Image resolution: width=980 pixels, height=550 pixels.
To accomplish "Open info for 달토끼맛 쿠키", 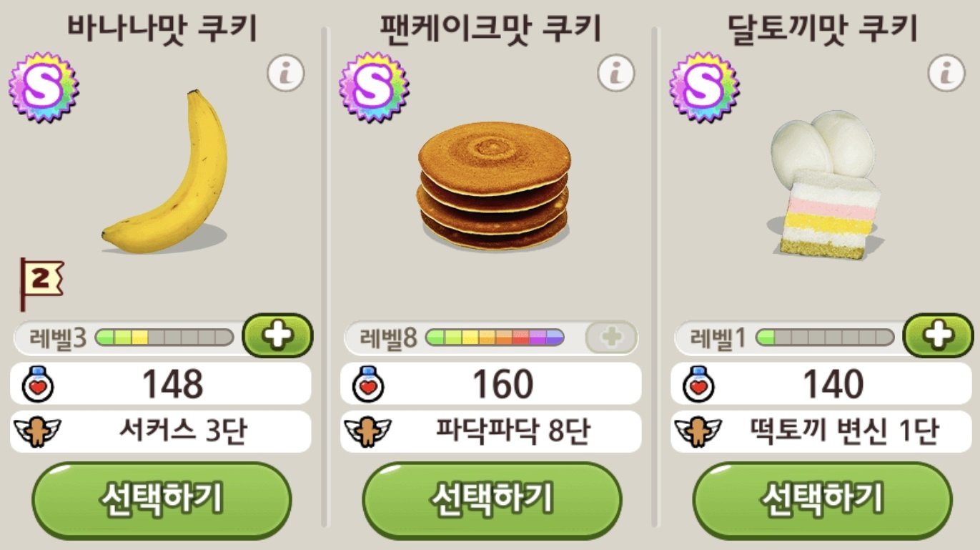I will point(946,72).
